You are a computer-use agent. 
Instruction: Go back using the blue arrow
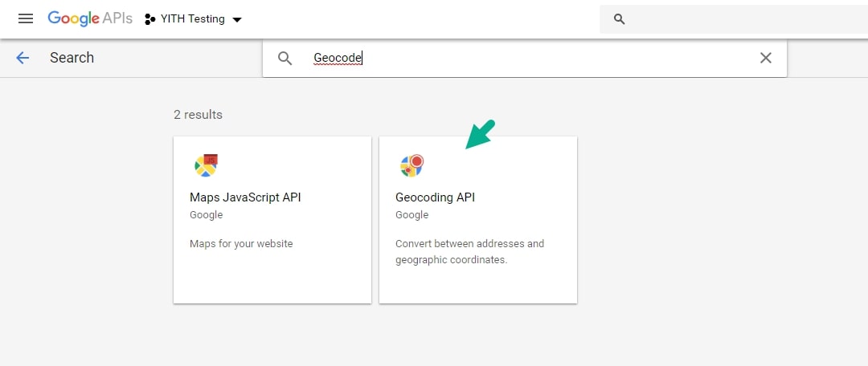click(23, 58)
